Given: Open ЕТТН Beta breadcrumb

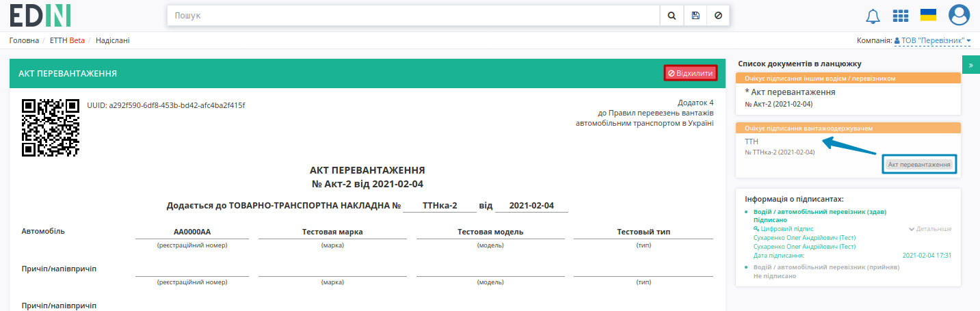Looking at the screenshot, I should [67, 40].
